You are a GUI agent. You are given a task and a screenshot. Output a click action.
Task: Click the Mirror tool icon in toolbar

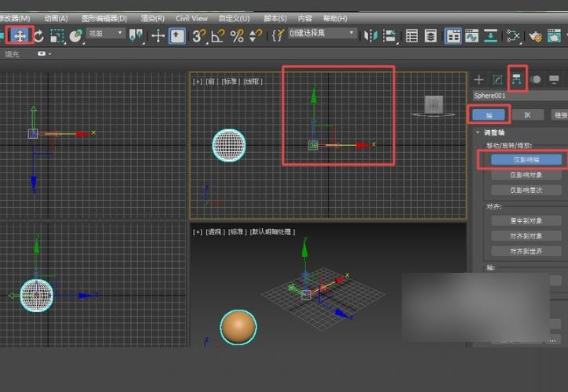[370, 35]
